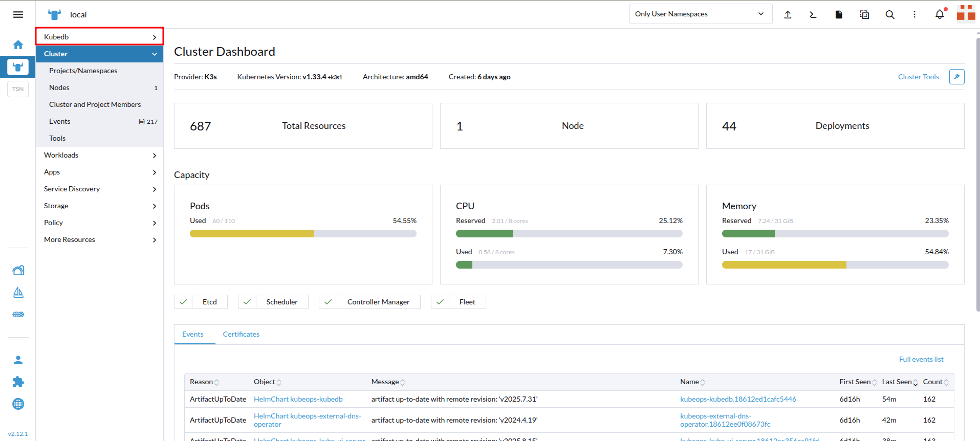Open Extensions puzzle piece icon
The image size is (980, 441).
18,382
